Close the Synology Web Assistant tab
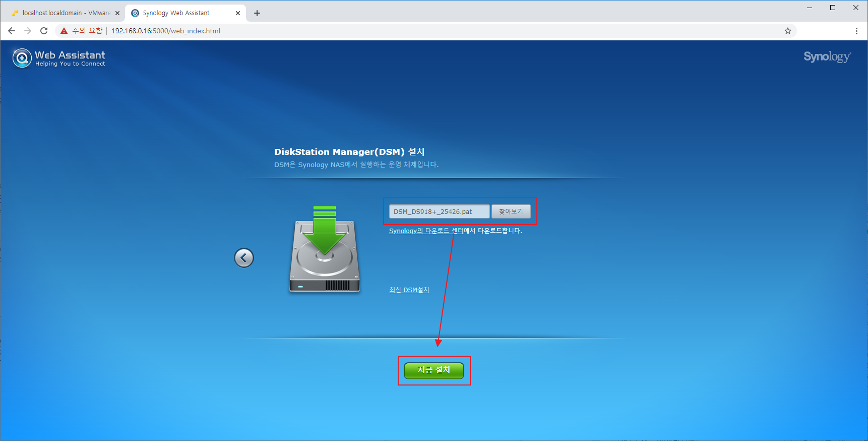The width and height of the screenshot is (868, 441). coord(238,13)
